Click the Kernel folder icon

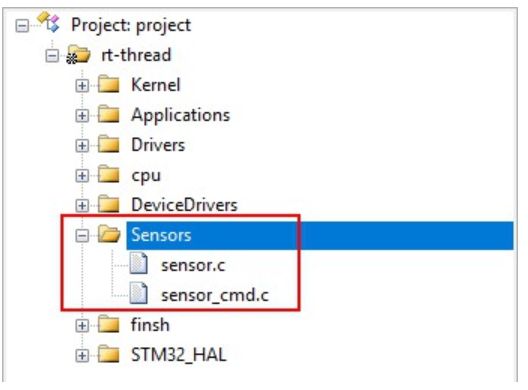tap(108, 84)
